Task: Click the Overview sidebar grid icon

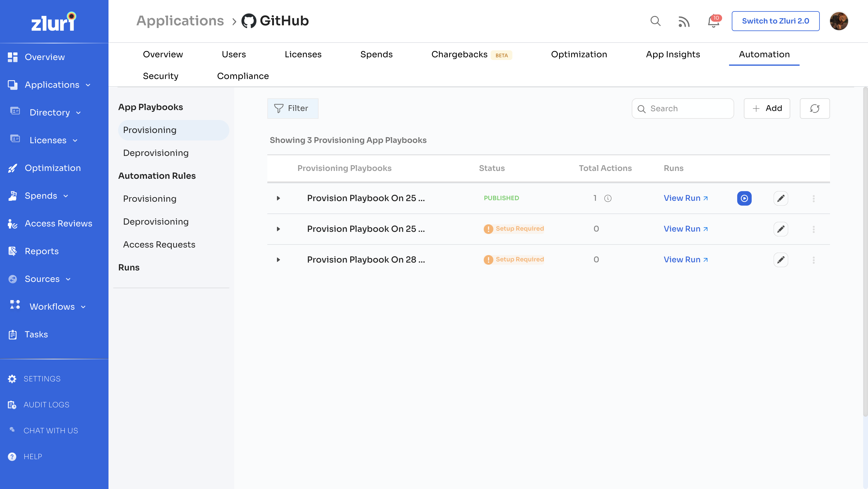Action: coord(12,57)
